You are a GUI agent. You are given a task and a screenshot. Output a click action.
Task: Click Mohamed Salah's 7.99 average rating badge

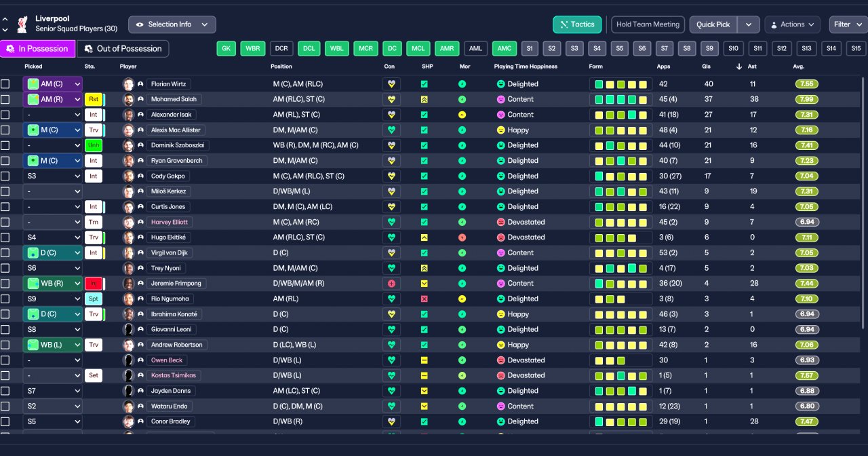(x=807, y=100)
